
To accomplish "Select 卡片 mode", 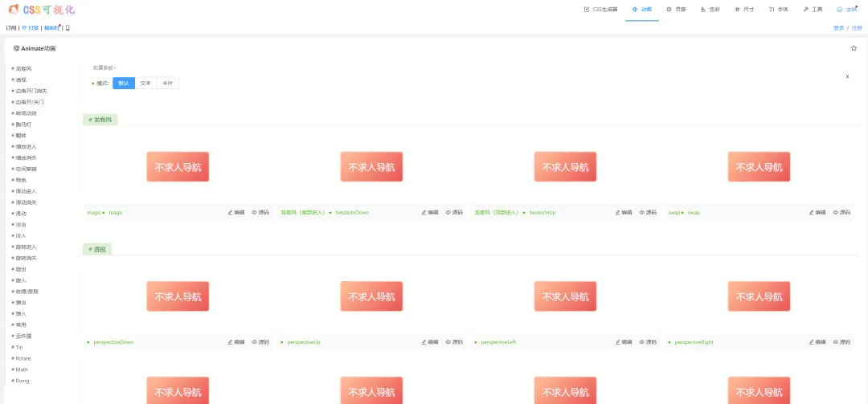I will click(x=167, y=83).
